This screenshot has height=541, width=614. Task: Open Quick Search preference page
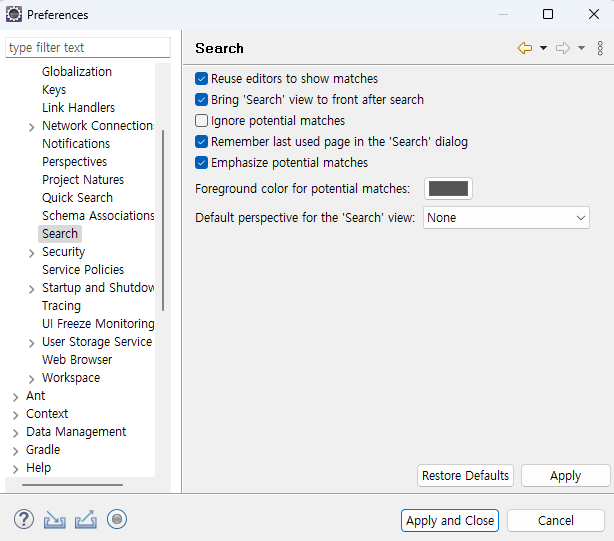point(78,198)
